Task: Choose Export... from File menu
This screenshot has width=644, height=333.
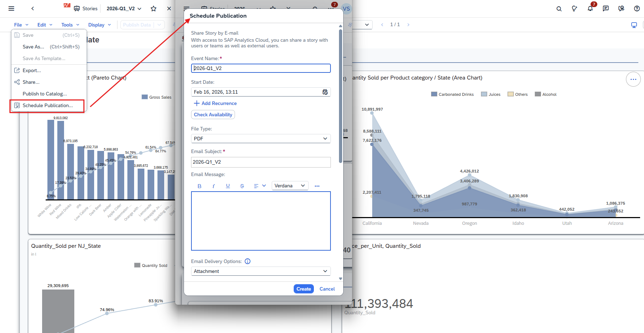Action: [49, 70]
